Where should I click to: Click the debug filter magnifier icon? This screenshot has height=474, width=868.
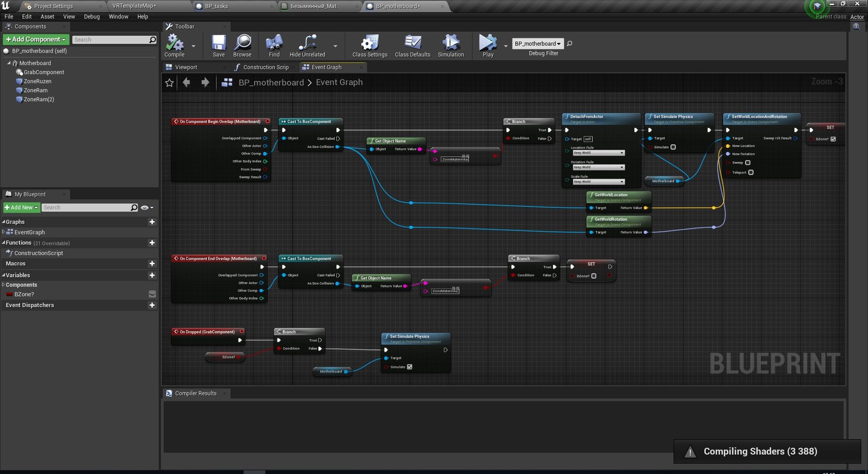click(x=569, y=43)
